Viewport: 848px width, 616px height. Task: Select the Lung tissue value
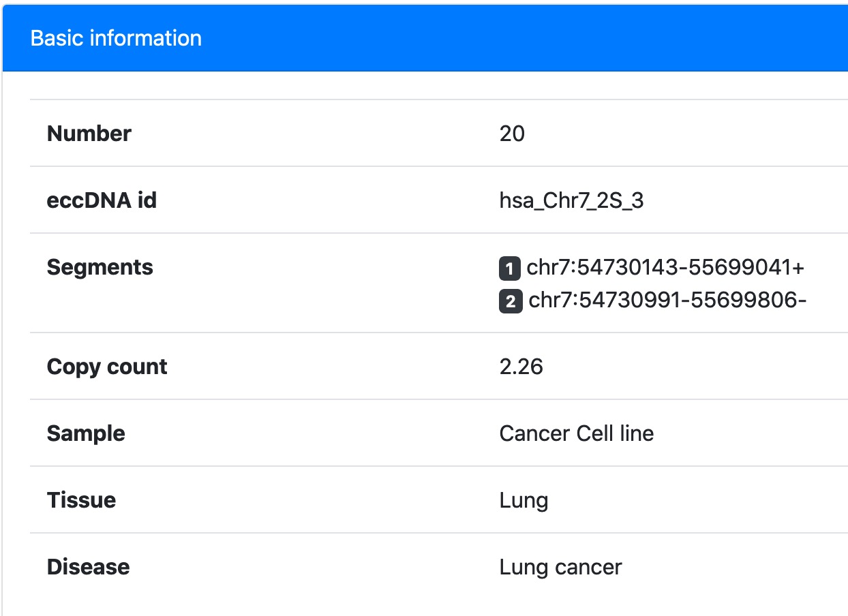[524, 502]
